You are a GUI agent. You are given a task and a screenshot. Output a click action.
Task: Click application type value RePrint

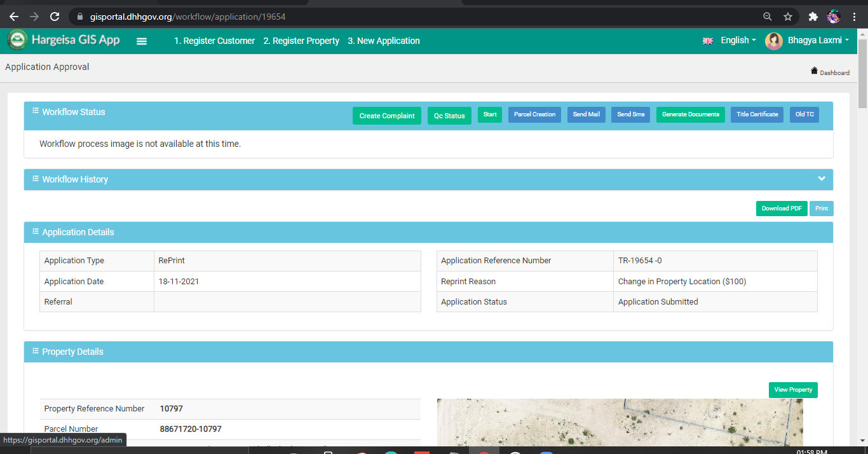point(172,260)
